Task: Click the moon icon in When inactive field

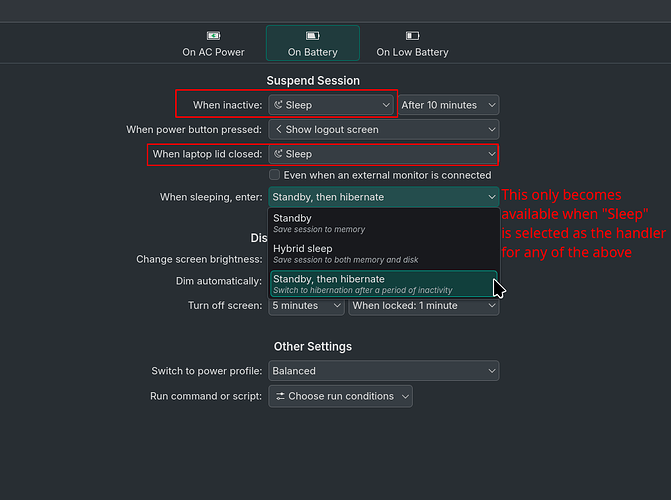Action: (278, 105)
